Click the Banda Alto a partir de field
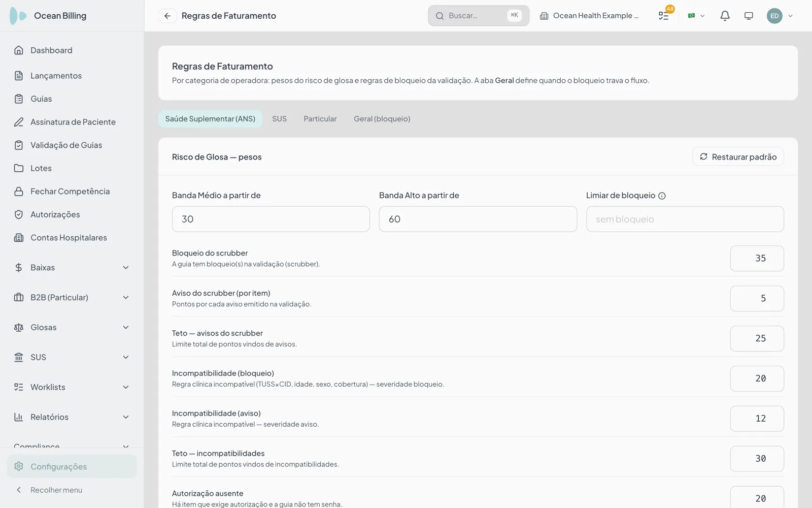The image size is (812, 508). coord(478,219)
